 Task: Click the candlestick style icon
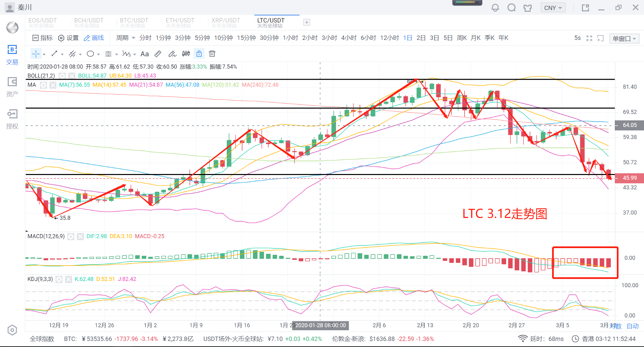[x=186, y=54]
